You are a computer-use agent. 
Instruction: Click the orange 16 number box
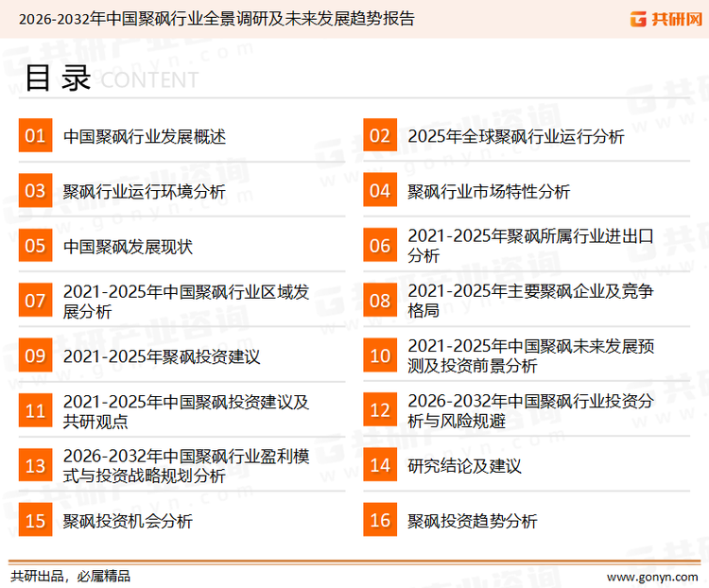point(380,520)
